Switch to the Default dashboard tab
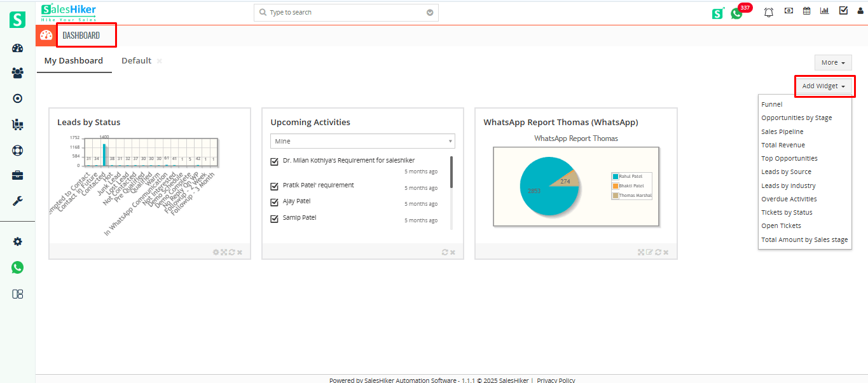This screenshot has width=868, height=383. coord(136,60)
